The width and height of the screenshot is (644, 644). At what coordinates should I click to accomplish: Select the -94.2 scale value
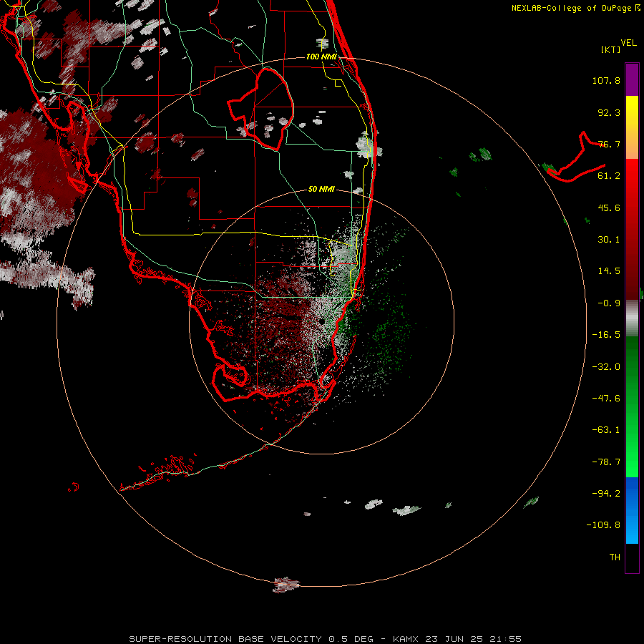tap(606, 493)
